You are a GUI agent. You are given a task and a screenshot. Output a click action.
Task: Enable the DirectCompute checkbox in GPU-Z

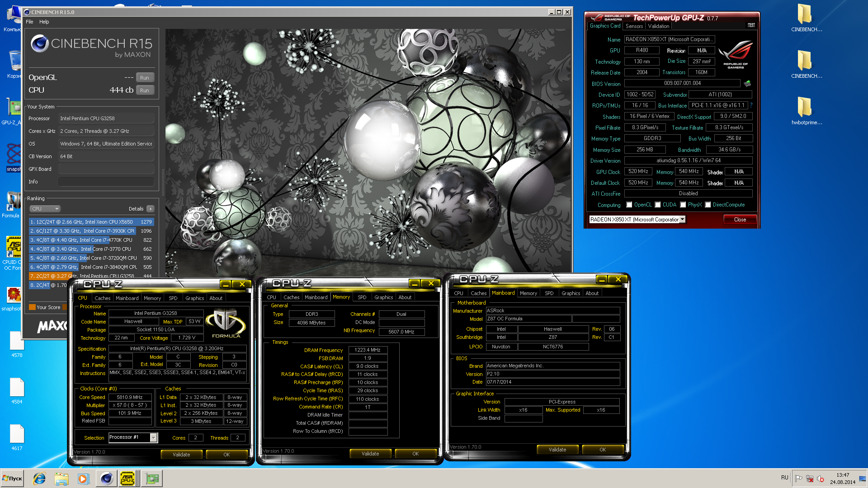coord(708,205)
